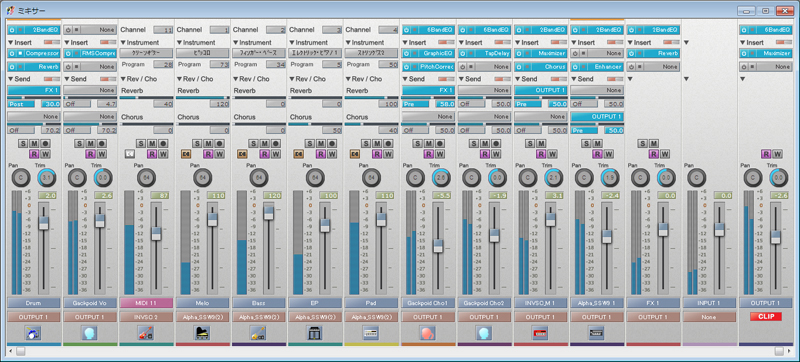Image resolution: width=800 pixels, height=362 pixels.
Task: Collapse the Rev / Cho section on Melo track
Action: click(x=180, y=79)
